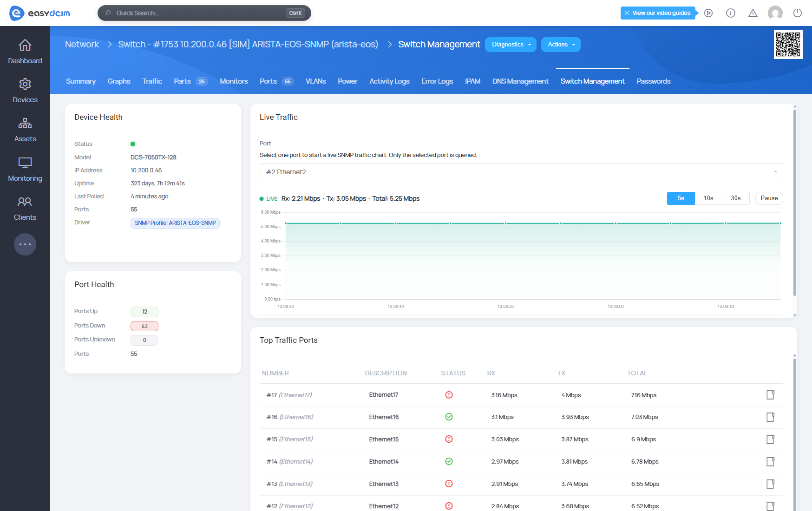Screen dimensions: 812x511
Task: Expand the Diagnostics dropdown
Action: (511, 45)
